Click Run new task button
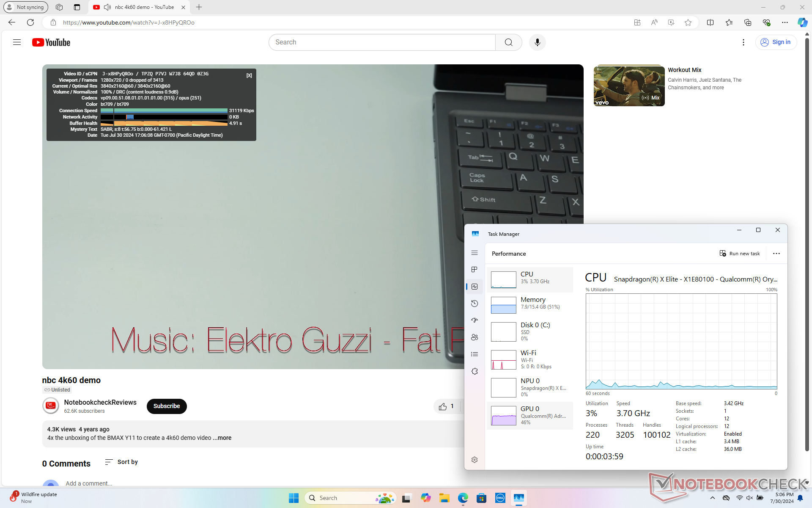The height and width of the screenshot is (508, 812). pos(740,254)
